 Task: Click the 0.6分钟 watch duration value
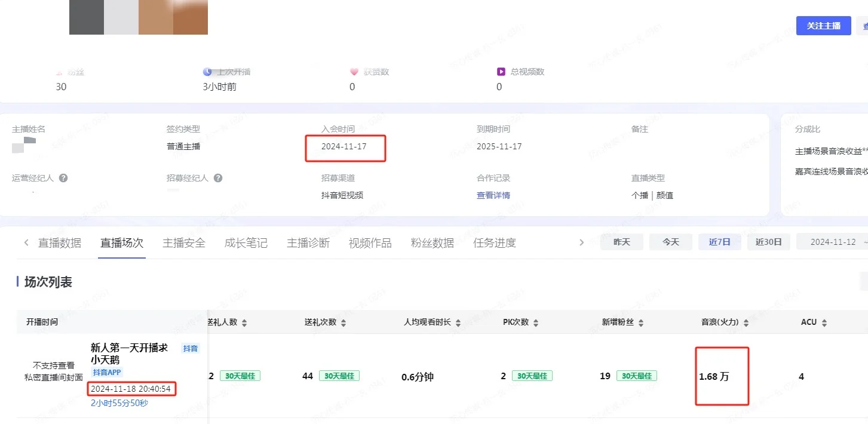(417, 377)
